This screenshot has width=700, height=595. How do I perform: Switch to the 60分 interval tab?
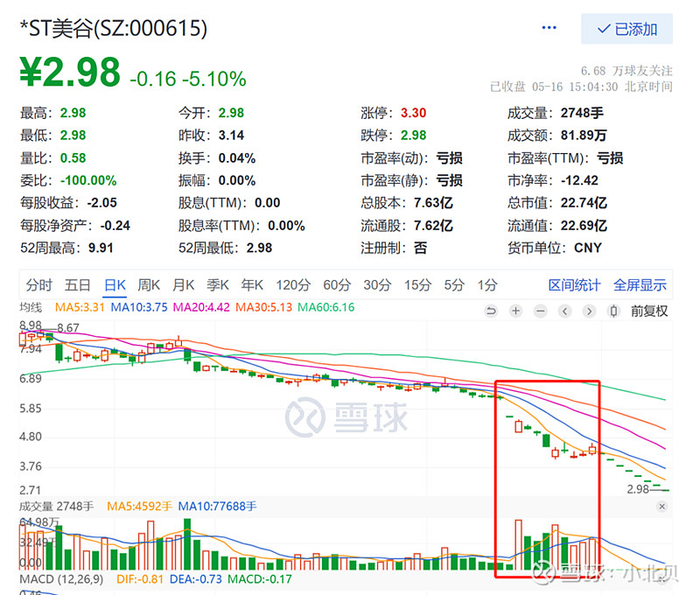pos(337,285)
